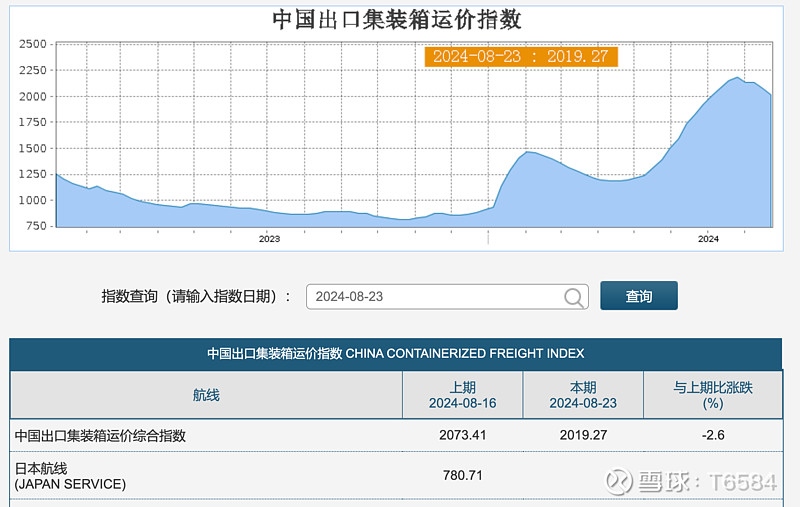Click the 航线 column header
Screen dimensions: 800x507
click(206, 395)
